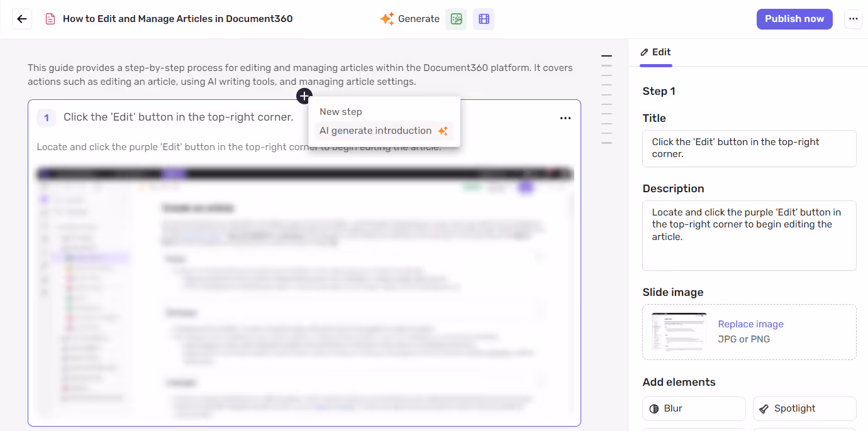Click the Slide image thumbnail preview
The image size is (868, 431).
[679, 332]
